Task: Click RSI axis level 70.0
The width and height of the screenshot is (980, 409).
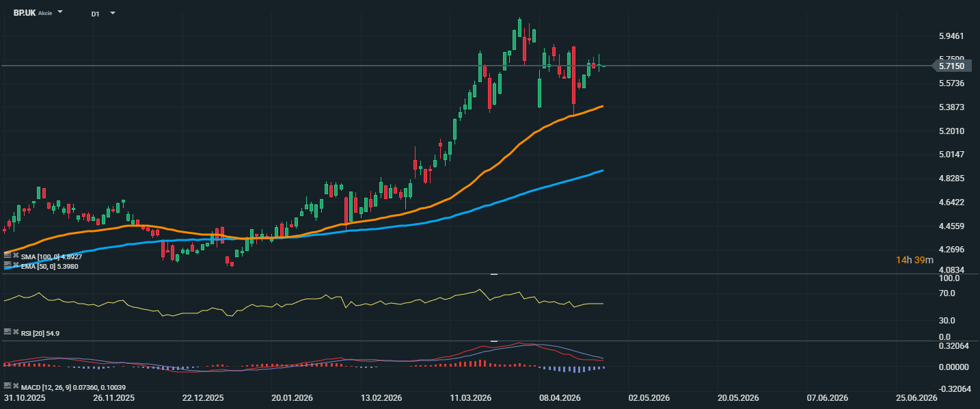Action: coord(947,293)
